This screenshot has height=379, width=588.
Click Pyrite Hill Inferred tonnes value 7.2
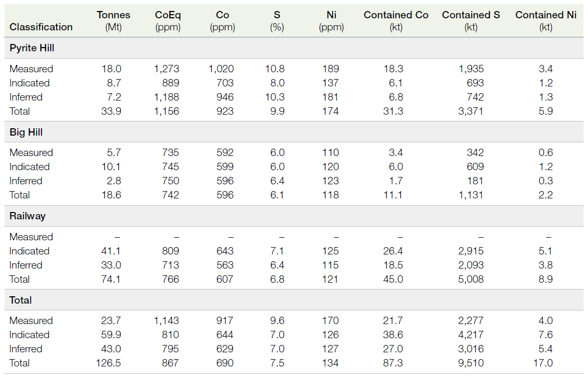click(x=114, y=97)
